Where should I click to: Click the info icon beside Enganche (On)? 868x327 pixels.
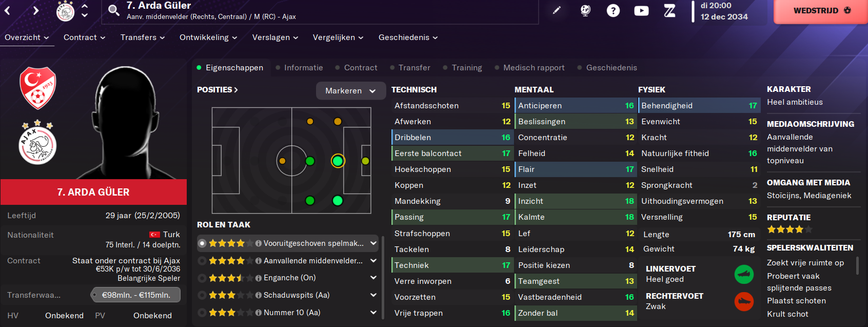click(x=259, y=278)
